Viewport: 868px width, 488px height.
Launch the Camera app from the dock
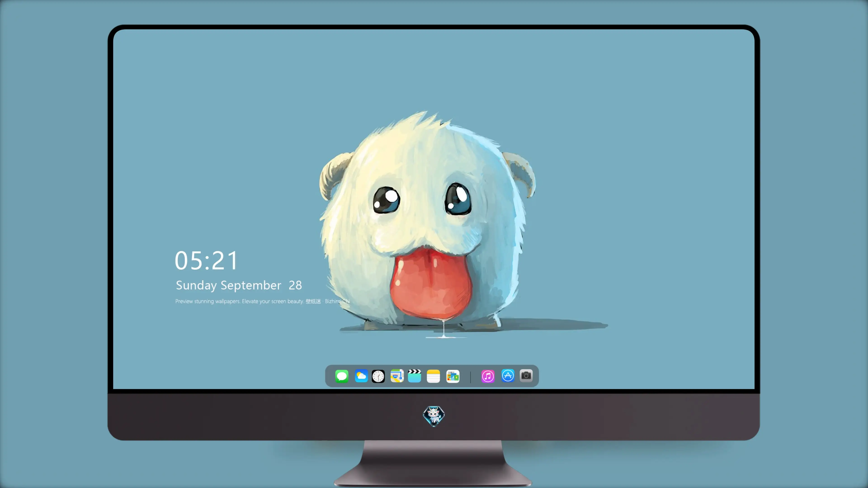pyautogui.click(x=526, y=375)
